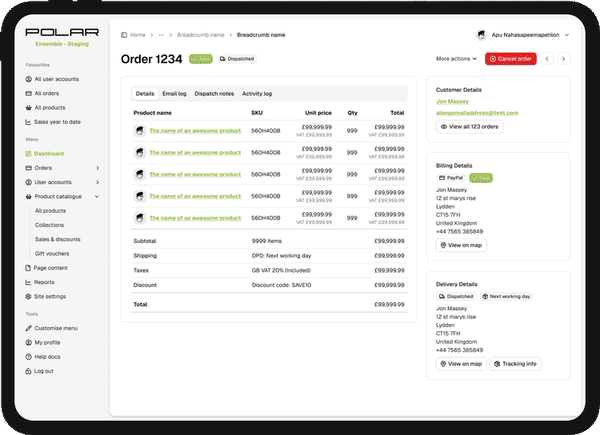The height and width of the screenshot is (435, 600).
Task: Switch to the Activity log tab
Action: click(x=257, y=94)
